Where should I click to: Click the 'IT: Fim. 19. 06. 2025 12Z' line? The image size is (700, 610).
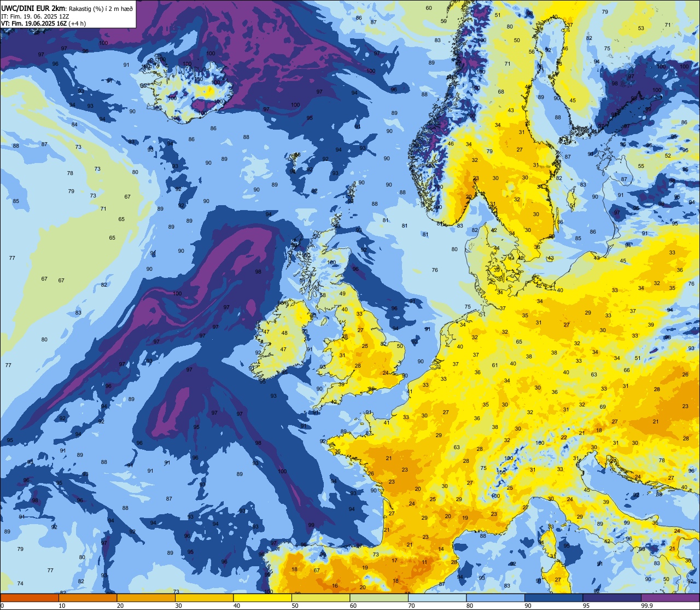click(35, 16)
